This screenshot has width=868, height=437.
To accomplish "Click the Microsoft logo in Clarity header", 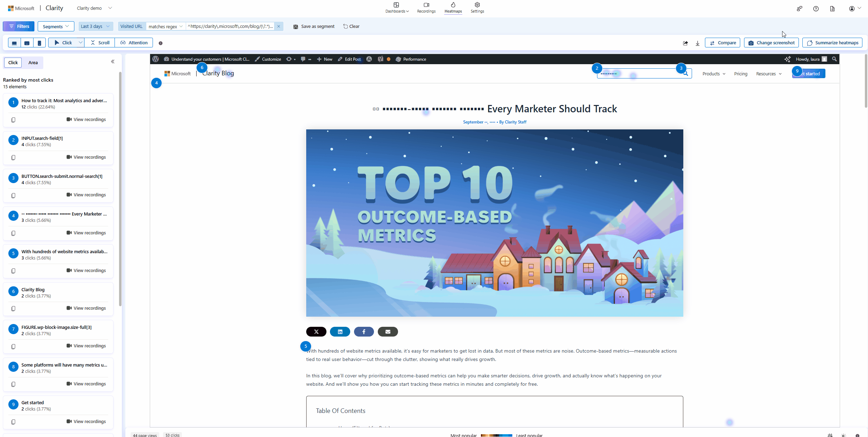I will coord(21,8).
